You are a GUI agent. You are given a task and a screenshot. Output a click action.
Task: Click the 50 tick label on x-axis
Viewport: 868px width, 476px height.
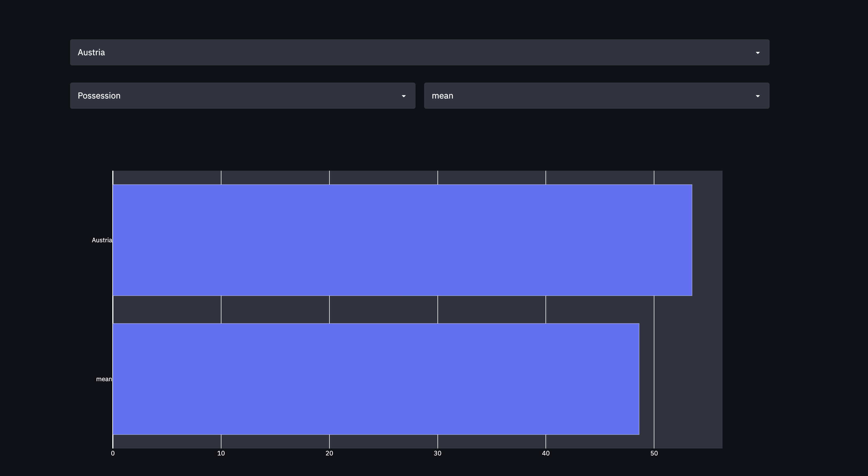[654, 454]
